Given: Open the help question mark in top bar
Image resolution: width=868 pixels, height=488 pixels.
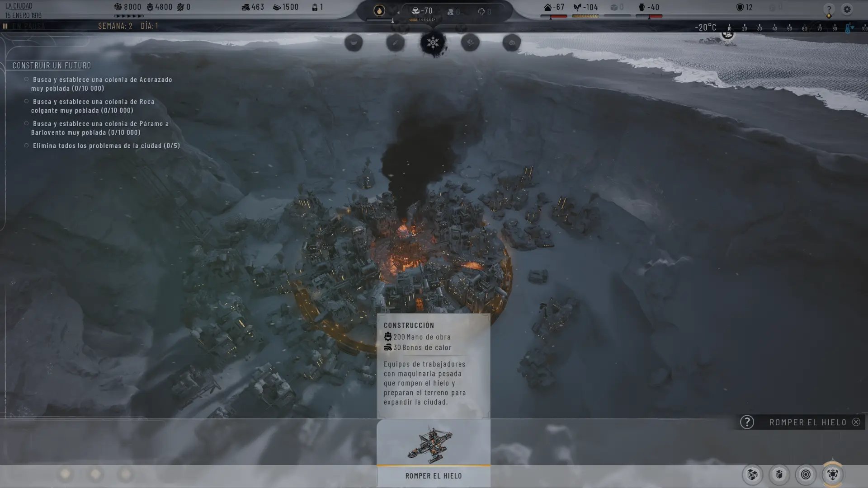Looking at the screenshot, I should point(829,9).
